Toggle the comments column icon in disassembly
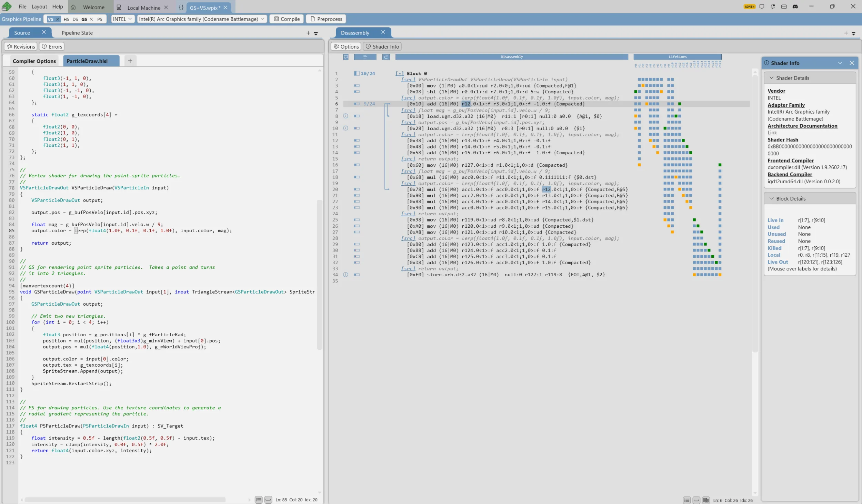 346,57
